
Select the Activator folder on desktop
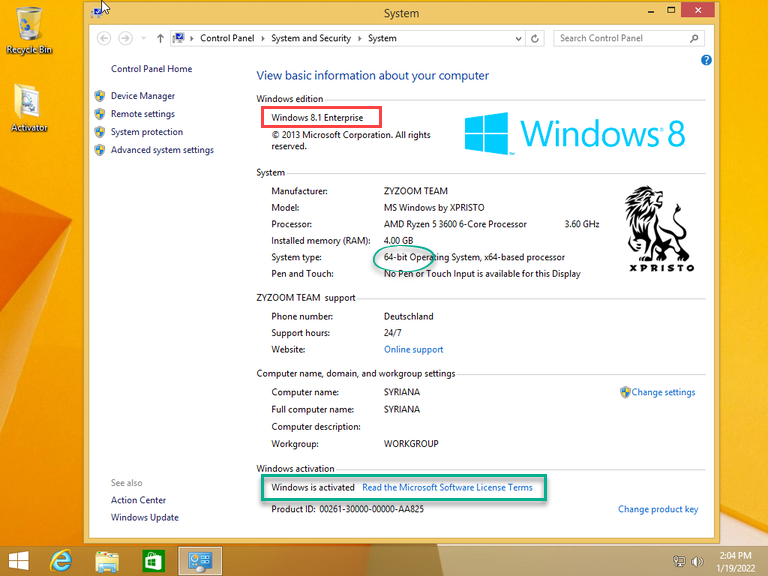tap(29, 108)
